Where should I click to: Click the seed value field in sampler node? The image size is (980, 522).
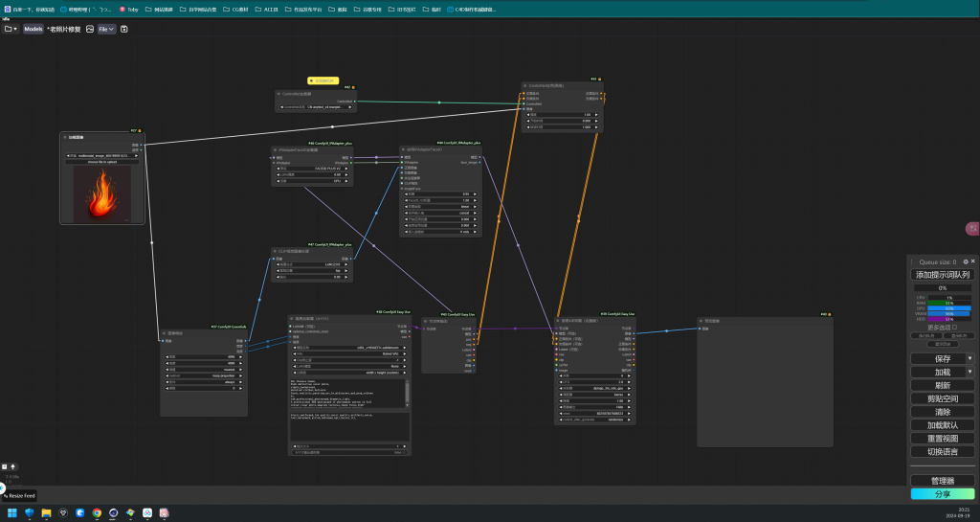594,413
